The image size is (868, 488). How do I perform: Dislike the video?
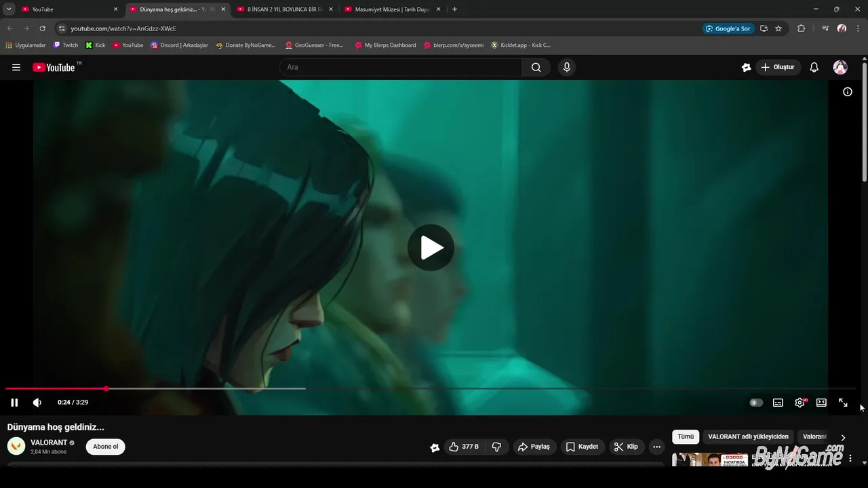(496, 447)
